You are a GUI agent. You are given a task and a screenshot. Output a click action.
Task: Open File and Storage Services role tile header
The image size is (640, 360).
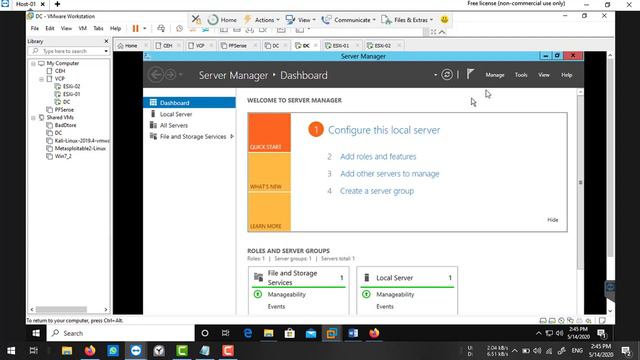pyautogui.click(x=299, y=278)
